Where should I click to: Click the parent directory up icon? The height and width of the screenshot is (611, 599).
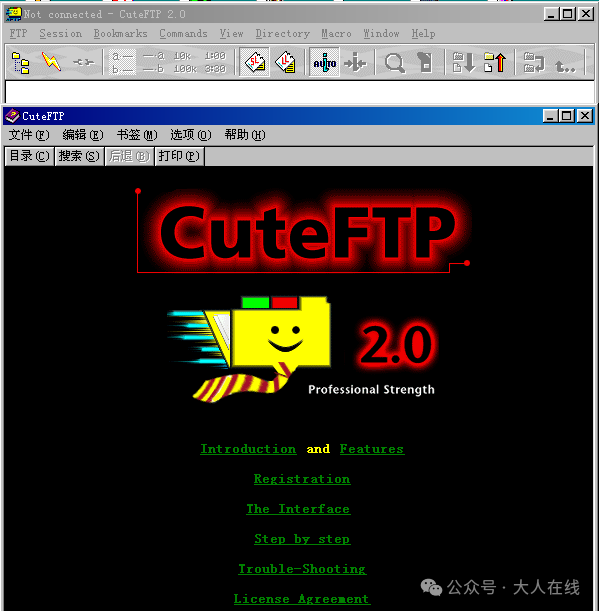(x=565, y=66)
